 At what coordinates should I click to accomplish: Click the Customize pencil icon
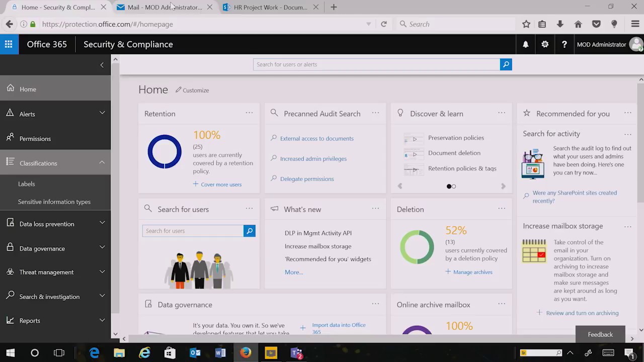[x=178, y=90]
